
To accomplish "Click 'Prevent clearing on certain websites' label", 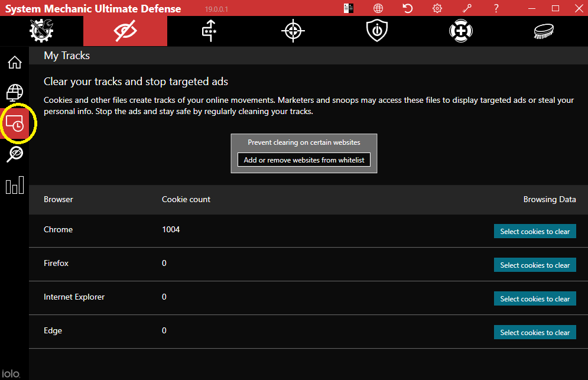I will [304, 142].
